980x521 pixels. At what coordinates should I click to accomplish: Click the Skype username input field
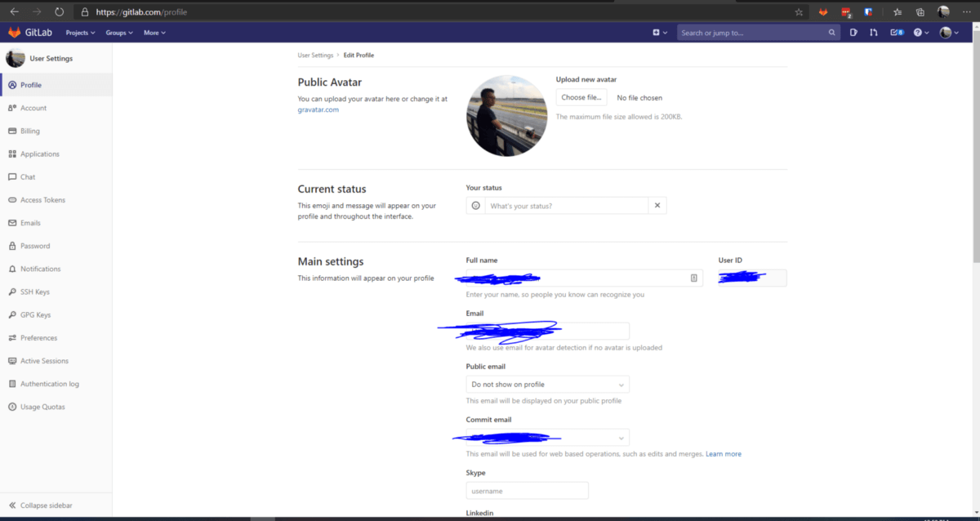point(527,490)
